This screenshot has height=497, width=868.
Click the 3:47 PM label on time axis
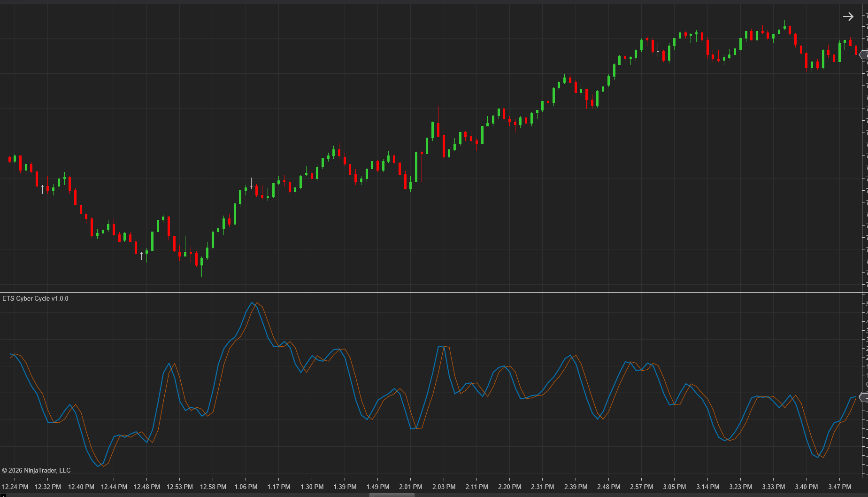(x=839, y=487)
